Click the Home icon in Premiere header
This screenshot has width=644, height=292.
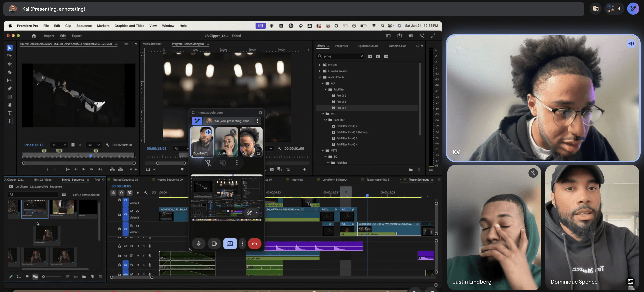pos(34,36)
